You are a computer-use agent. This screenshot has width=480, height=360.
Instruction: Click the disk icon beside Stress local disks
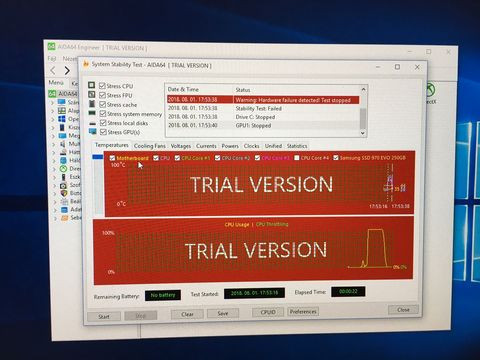(x=93, y=123)
